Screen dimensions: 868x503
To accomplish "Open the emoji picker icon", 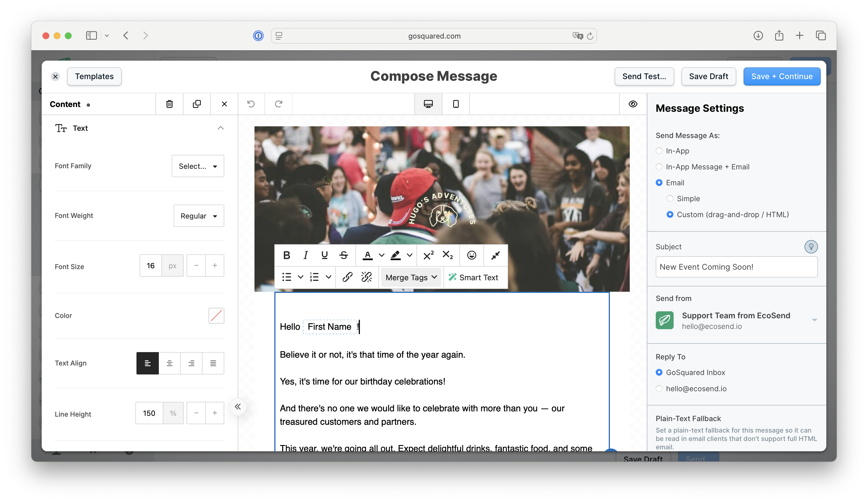I will pyautogui.click(x=471, y=255).
